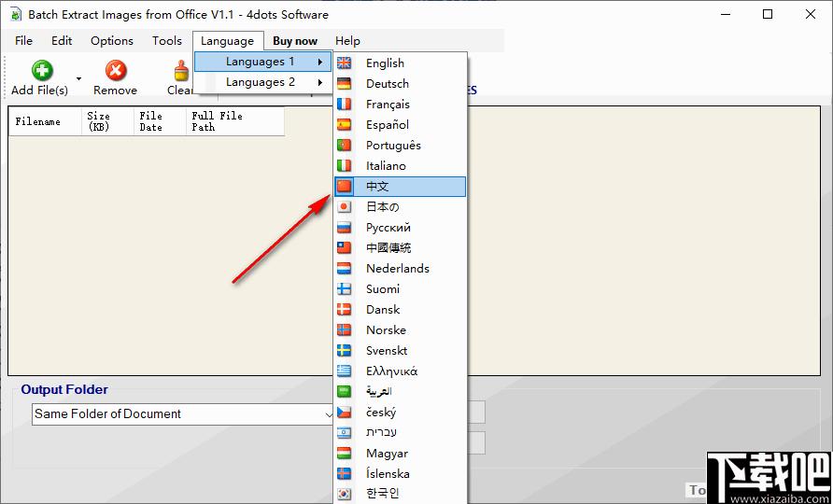
Task: Click the Spanish flag icon beside Español
Action: [x=345, y=125]
